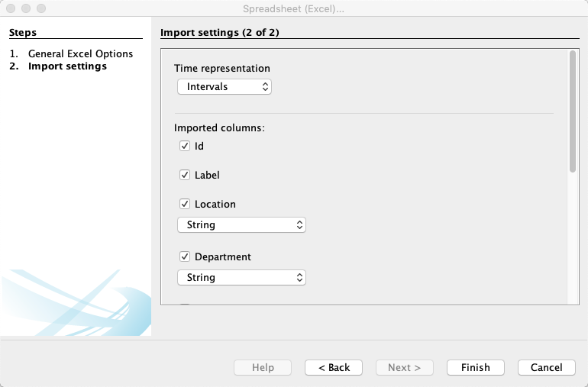Cancel the spreadsheet import
This screenshot has height=387, width=588.
click(546, 367)
